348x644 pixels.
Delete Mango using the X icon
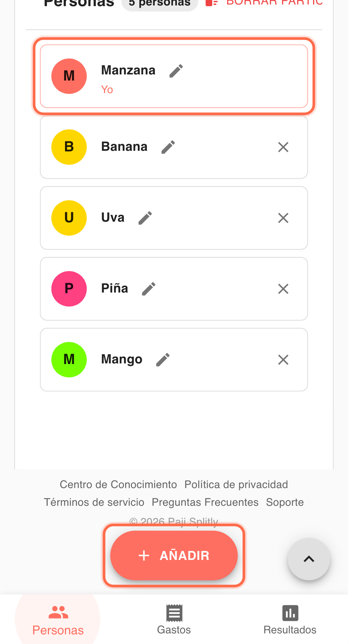[283, 360]
